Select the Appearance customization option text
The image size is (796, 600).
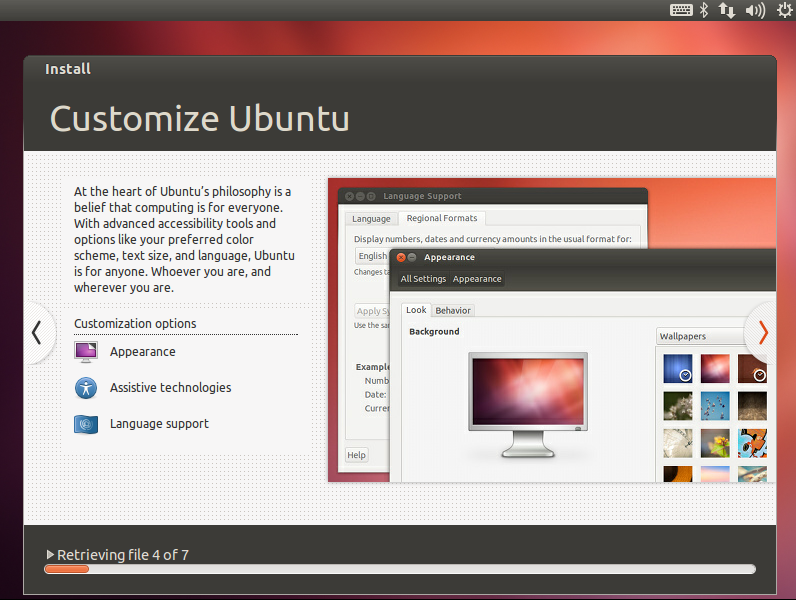coord(143,352)
